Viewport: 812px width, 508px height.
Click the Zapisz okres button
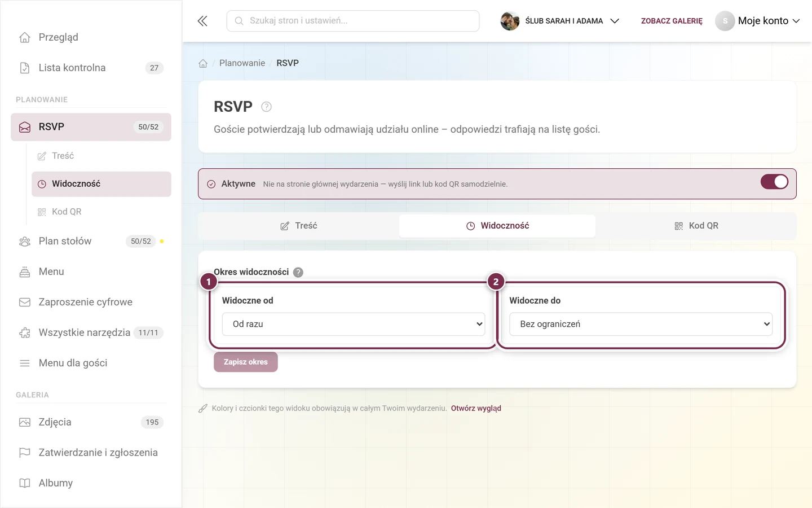pos(246,362)
